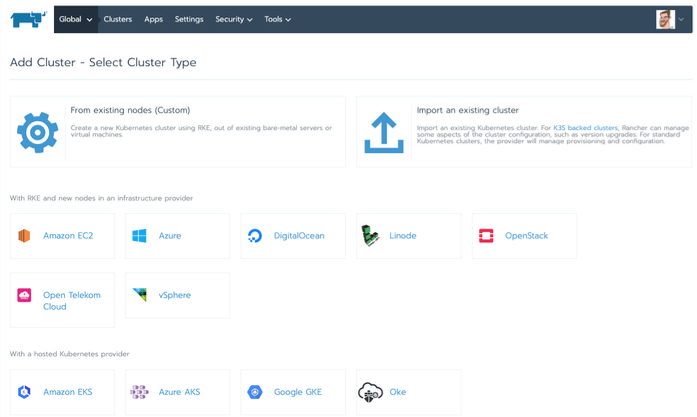
Task: Go to the Clusters menu item
Action: 118,19
